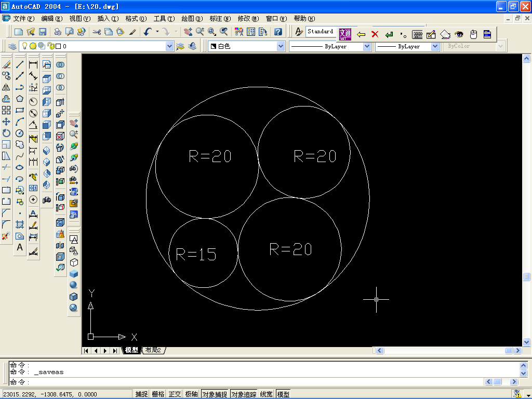
Task: Click the command line input field
Action: [246, 382]
